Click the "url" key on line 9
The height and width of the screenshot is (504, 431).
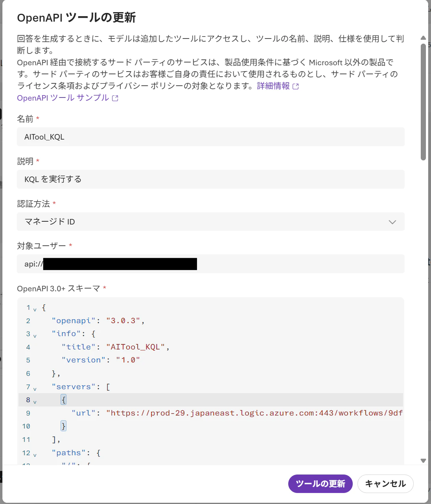[x=84, y=413]
